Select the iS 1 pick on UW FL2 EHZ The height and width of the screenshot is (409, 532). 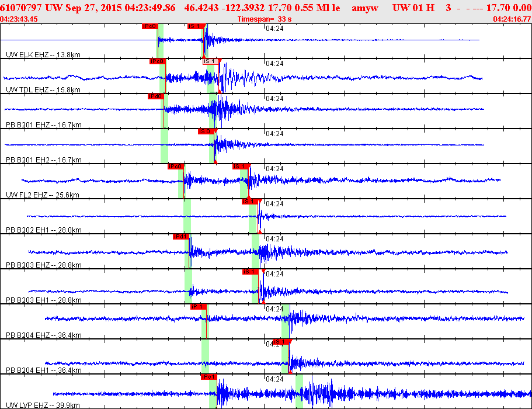241,167
